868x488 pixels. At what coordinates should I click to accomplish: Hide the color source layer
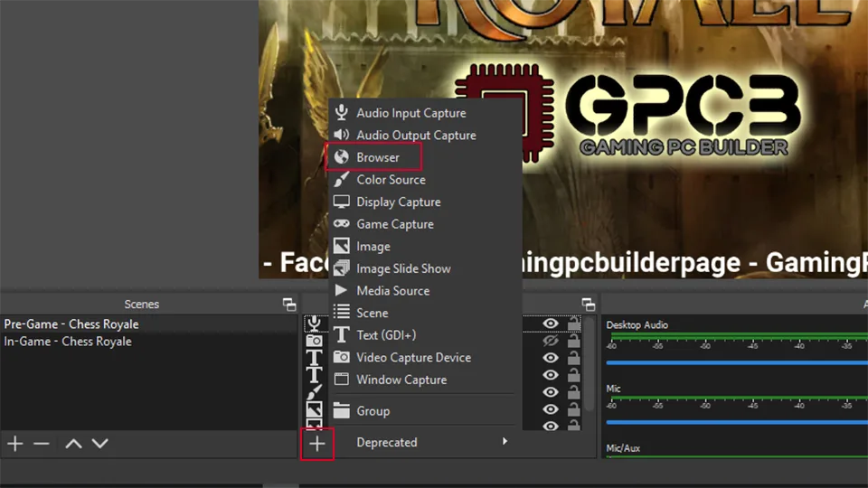point(551,392)
